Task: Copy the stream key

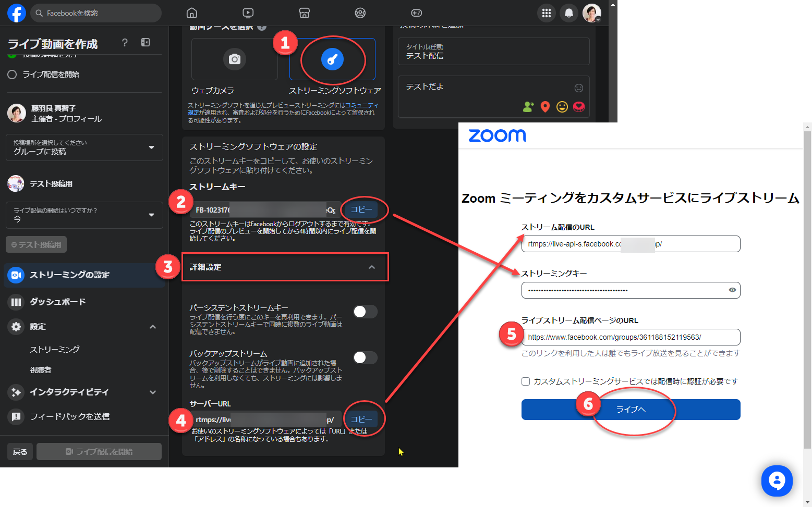Action: point(361,209)
